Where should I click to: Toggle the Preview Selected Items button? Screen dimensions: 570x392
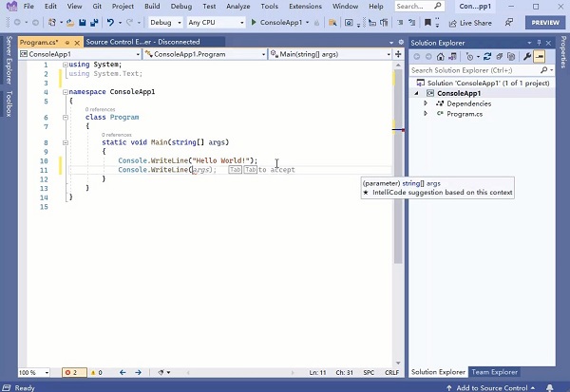pyautogui.click(x=540, y=56)
